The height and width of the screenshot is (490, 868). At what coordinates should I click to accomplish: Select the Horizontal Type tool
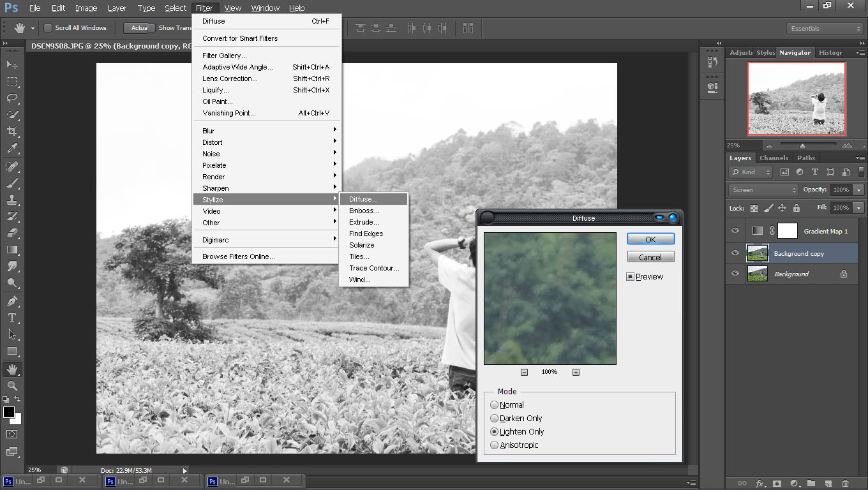click(12, 317)
